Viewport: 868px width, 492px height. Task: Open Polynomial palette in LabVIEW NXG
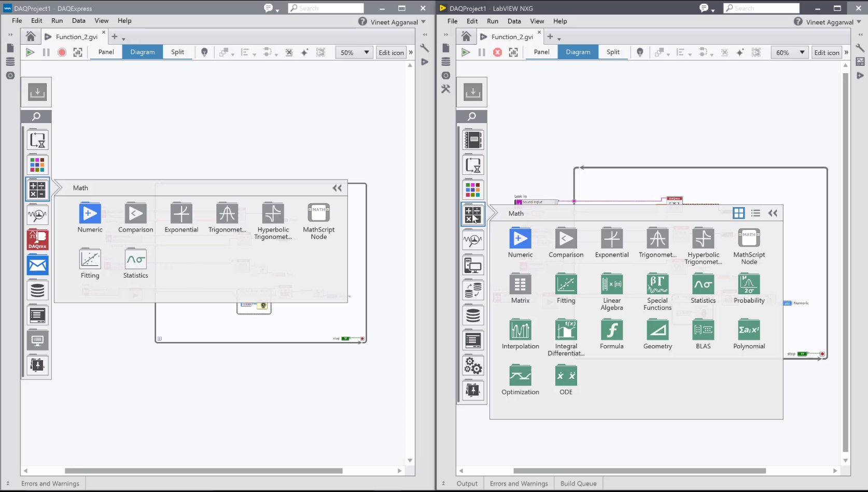pos(749,334)
